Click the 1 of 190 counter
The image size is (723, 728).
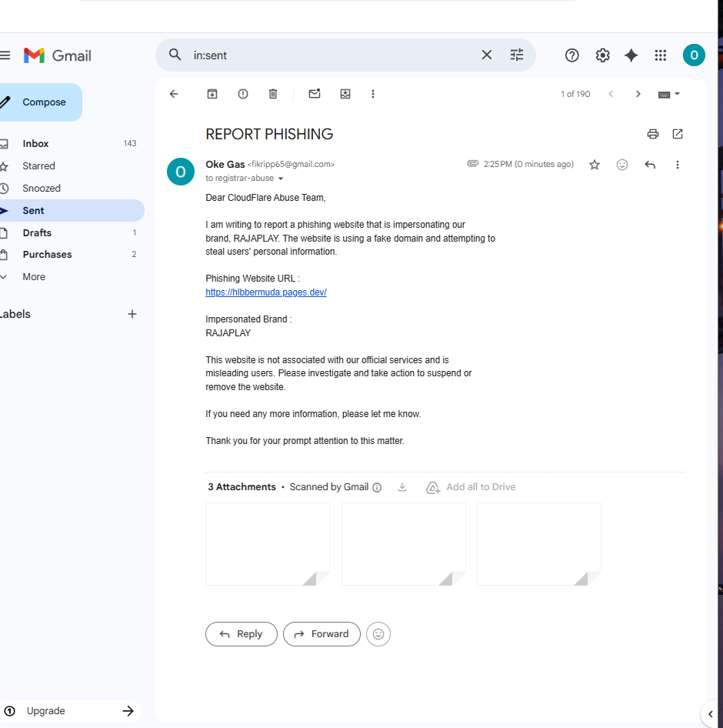(575, 94)
